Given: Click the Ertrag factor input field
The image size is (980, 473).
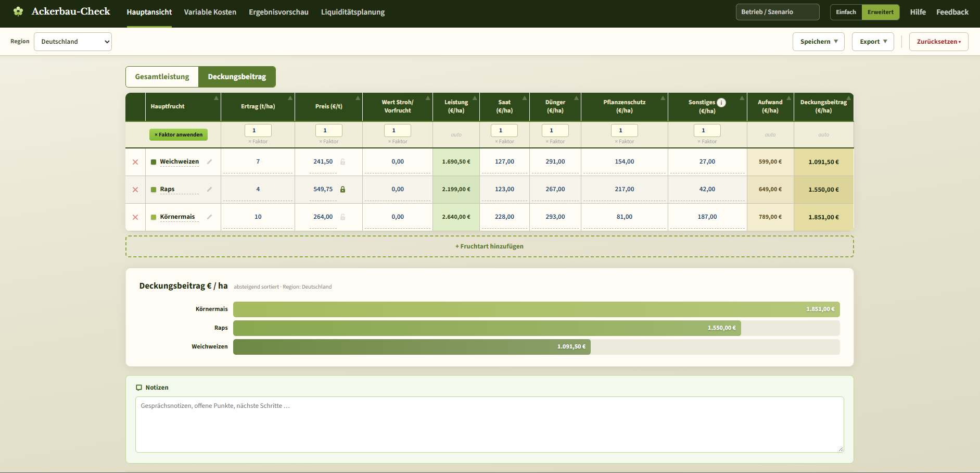Looking at the screenshot, I should (x=258, y=130).
